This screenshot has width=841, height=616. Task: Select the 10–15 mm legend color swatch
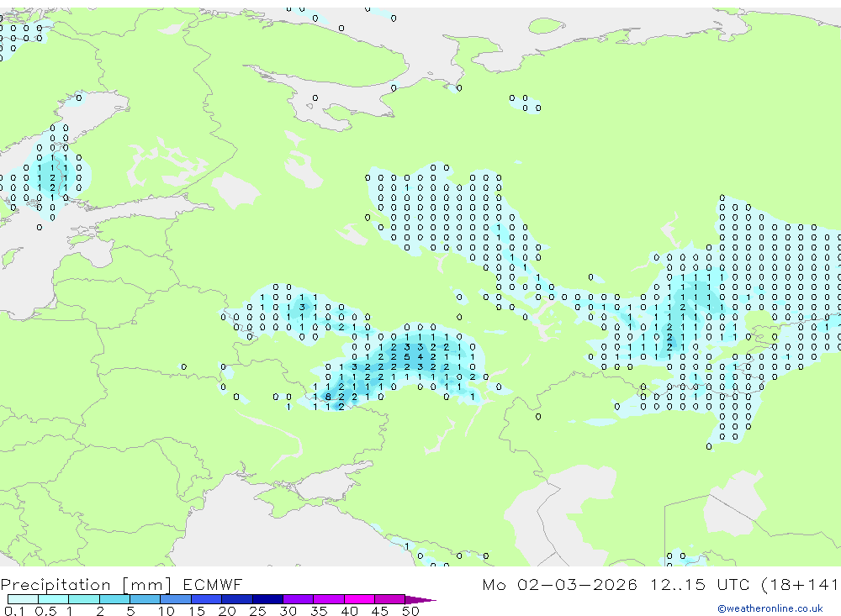click(176, 599)
